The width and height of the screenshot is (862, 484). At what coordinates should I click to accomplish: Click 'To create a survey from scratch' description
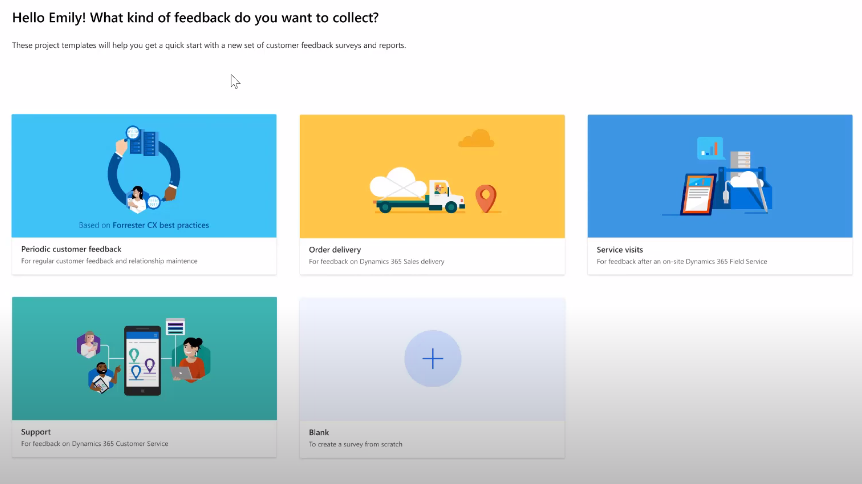point(356,444)
